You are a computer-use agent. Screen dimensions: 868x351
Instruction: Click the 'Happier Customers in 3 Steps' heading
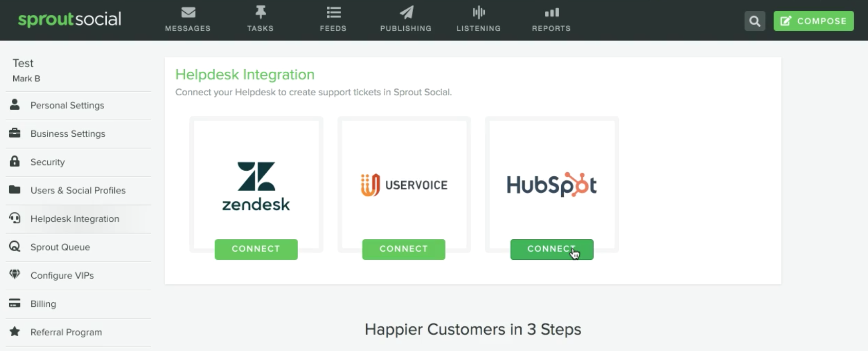(x=473, y=329)
